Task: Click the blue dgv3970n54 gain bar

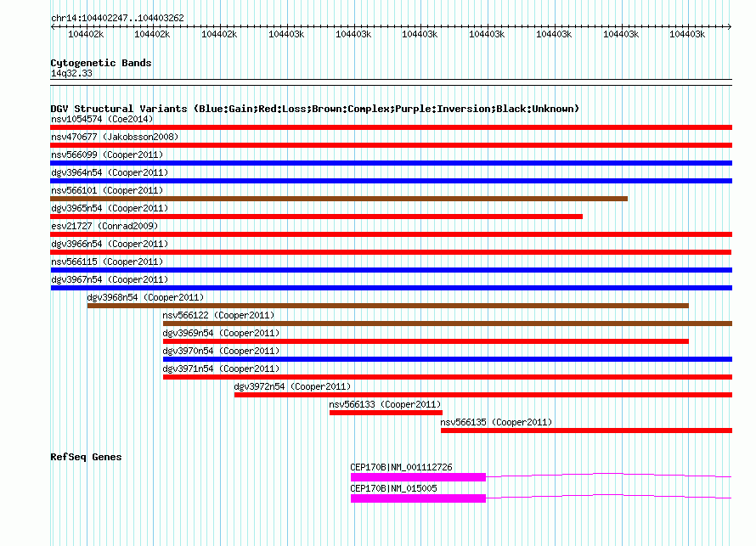Action: click(x=448, y=359)
